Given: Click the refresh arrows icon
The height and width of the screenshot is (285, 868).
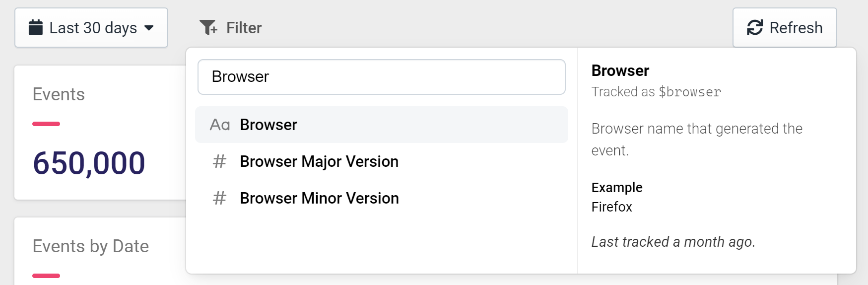Looking at the screenshot, I should 755,28.
